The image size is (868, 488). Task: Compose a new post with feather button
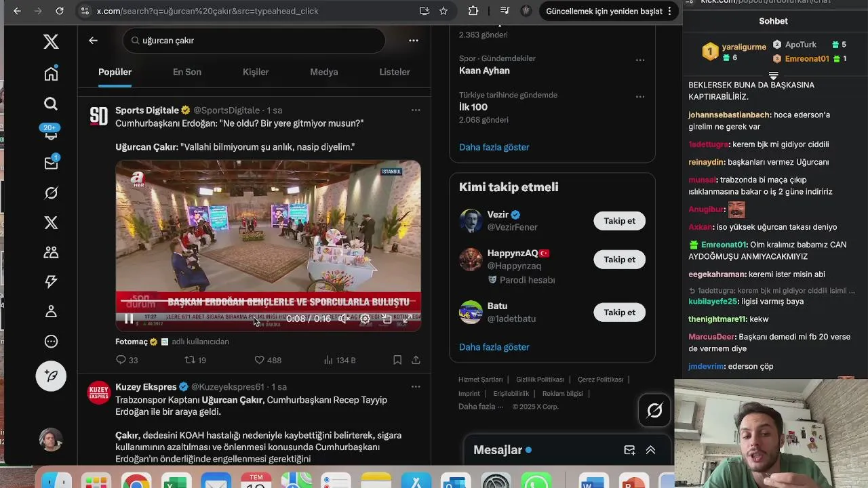coord(51,375)
